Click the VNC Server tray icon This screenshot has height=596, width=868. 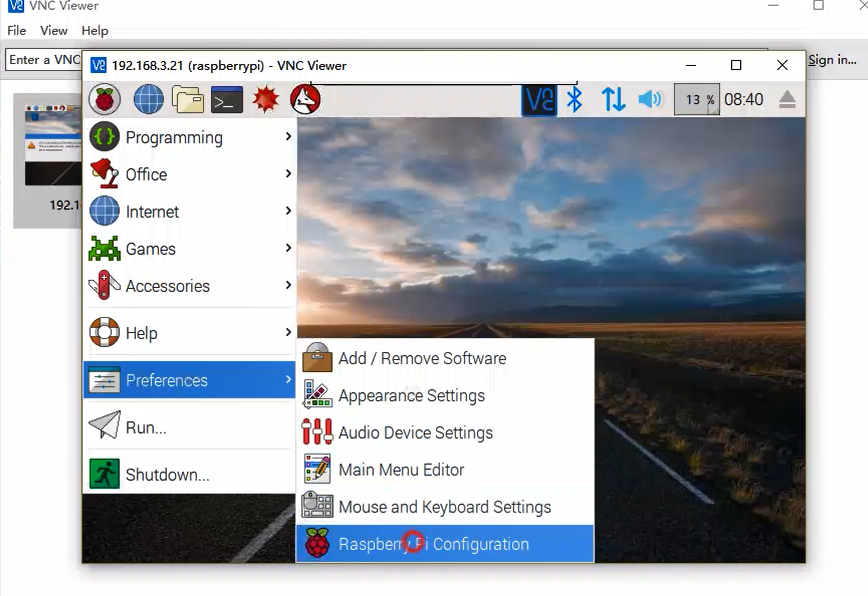point(539,100)
